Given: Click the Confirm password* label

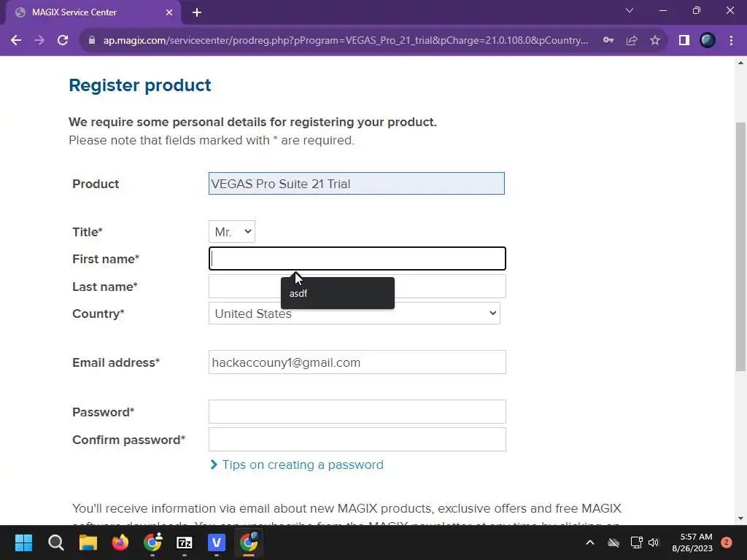Looking at the screenshot, I should click(128, 440).
